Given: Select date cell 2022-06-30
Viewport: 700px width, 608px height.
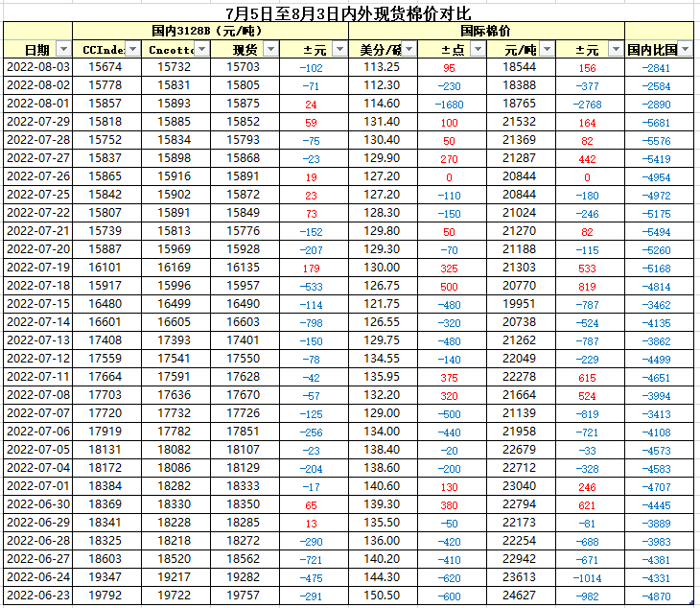Looking at the screenshot, I should 38,504.
